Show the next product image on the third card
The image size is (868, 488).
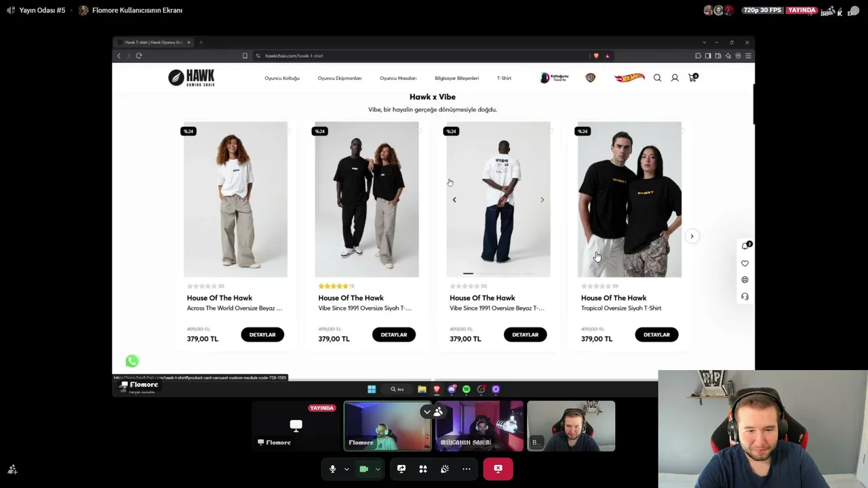[542, 200]
